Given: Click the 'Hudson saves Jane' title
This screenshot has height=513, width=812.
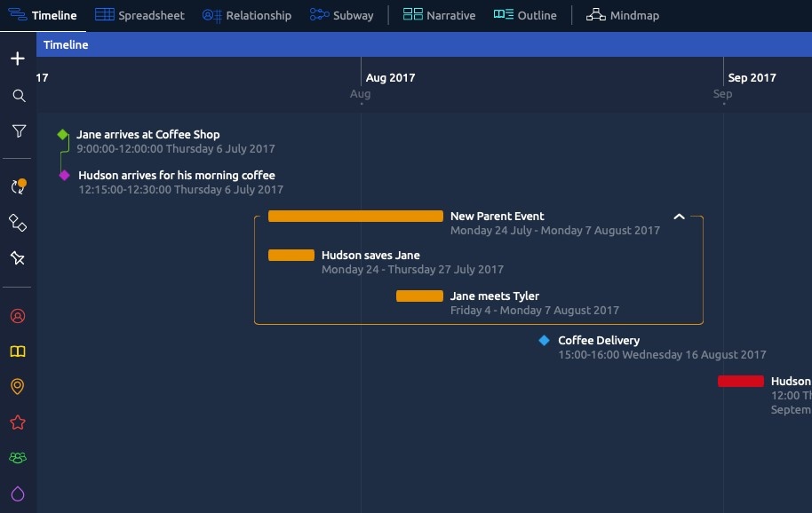Looking at the screenshot, I should point(370,255).
